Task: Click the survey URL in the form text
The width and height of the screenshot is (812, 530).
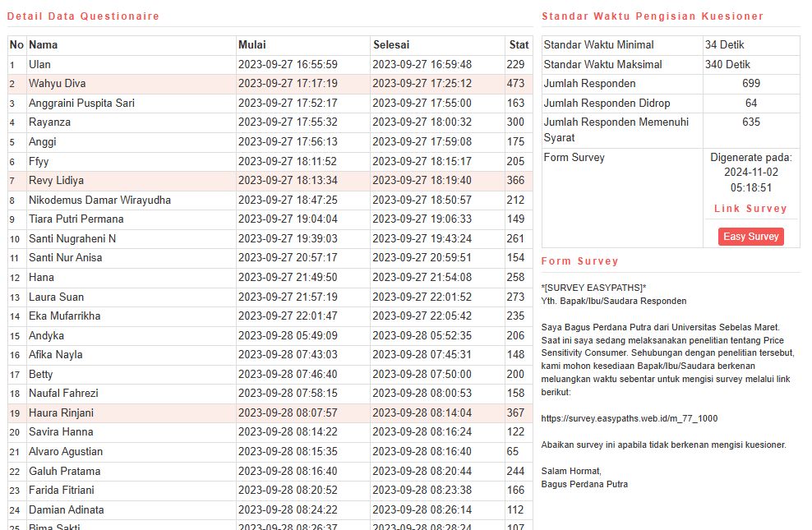Action: 629,418
